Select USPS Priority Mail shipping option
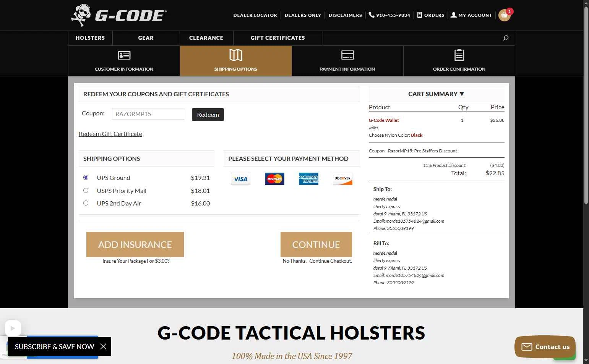The width and height of the screenshot is (589, 364). pos(86,191)
